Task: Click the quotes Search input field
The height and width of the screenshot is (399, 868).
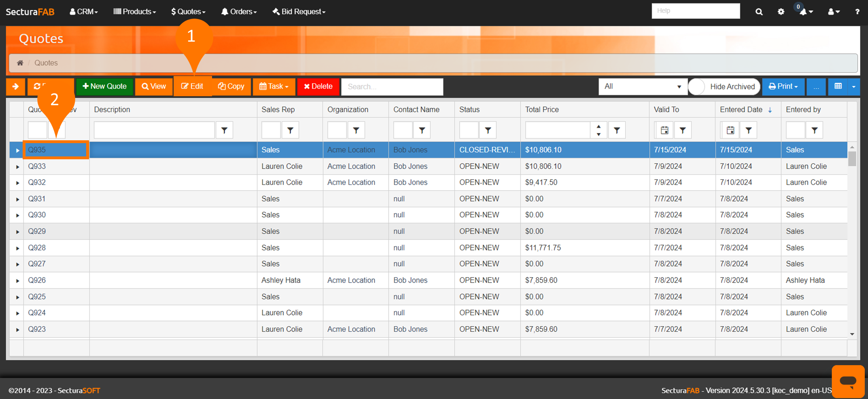Action: tap(392, 87)
